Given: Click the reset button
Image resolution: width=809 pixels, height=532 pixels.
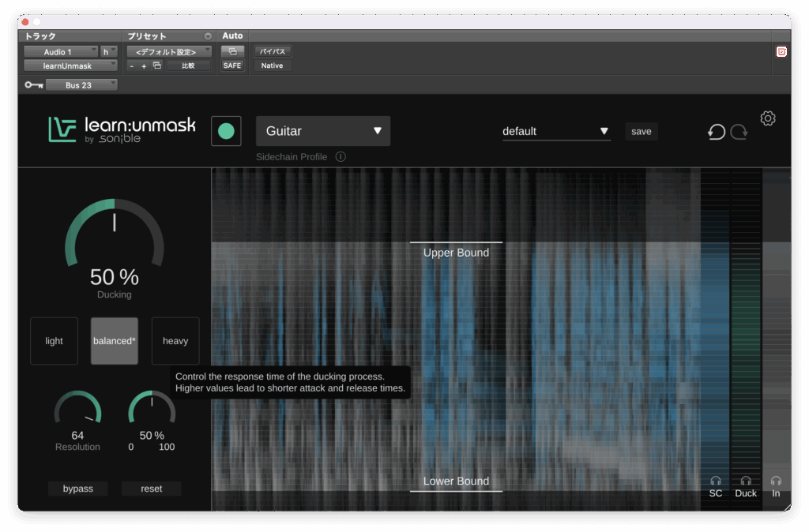Looking at the screenshot, I should click(151, 489).
